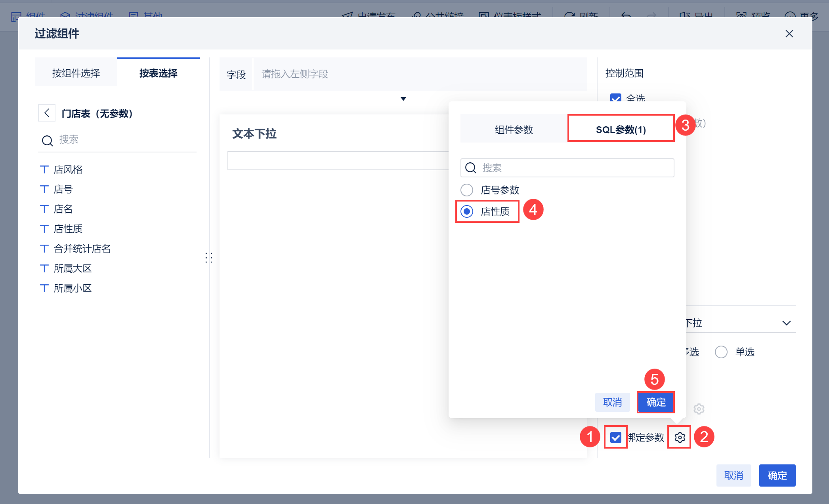
Task: Close the 过滤组件 dialog
Action: click(789, 34)
